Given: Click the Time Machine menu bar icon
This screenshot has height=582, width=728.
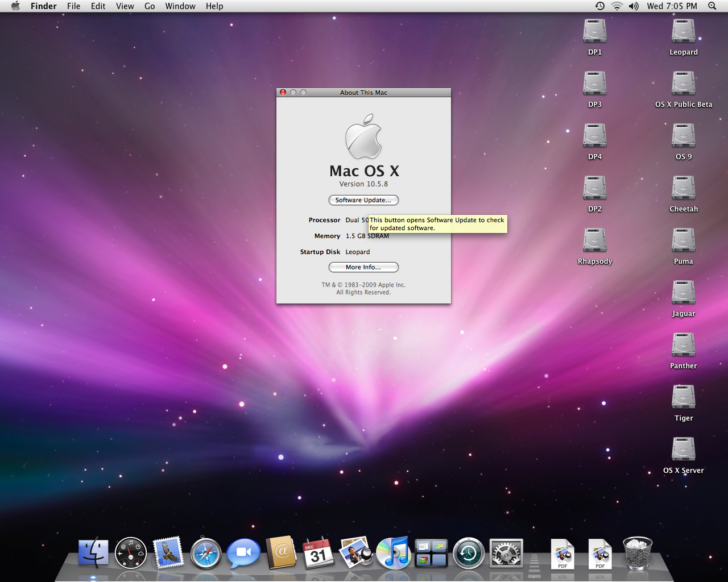Looking at the screenshot, I should pos(600,6).
